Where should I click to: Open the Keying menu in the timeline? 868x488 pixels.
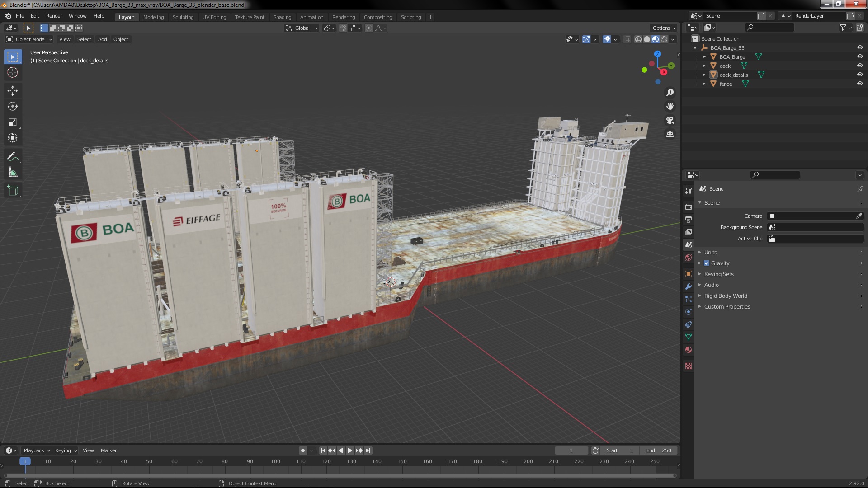[66, 450]
